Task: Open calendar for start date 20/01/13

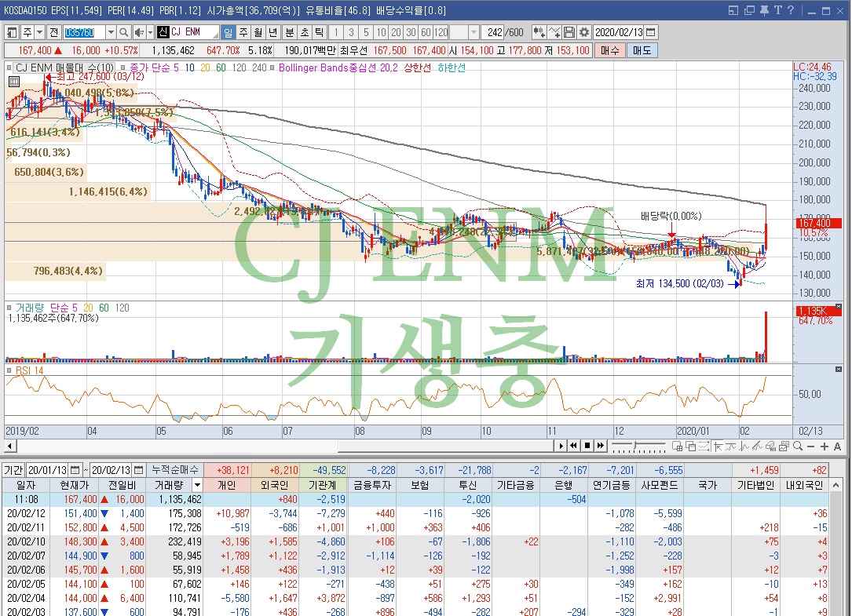Action: [x=75, y=470]
